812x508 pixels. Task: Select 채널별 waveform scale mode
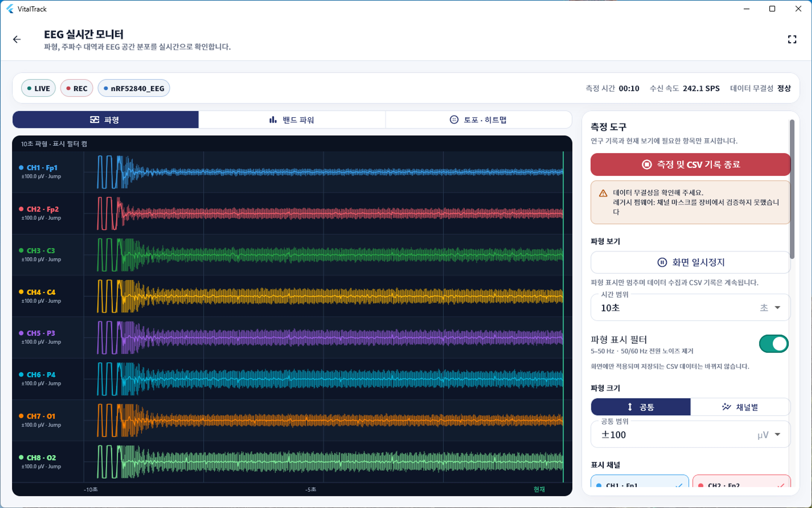pyautogui.click(x=740, y=407)
